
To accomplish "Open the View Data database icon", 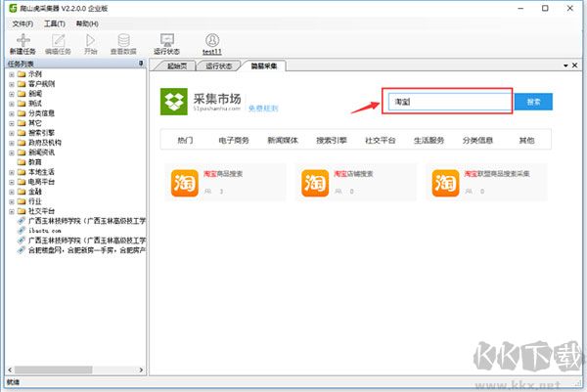I will click(123, 40).
